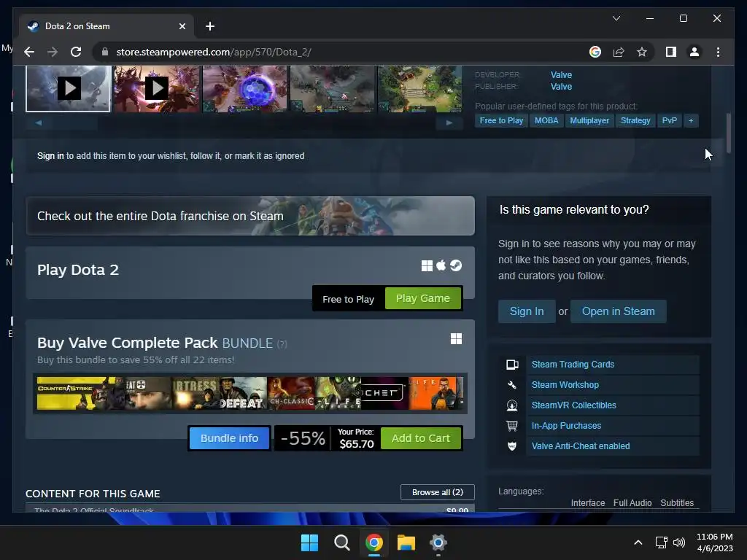Move the media strip right with its arrow

[449, 122]
